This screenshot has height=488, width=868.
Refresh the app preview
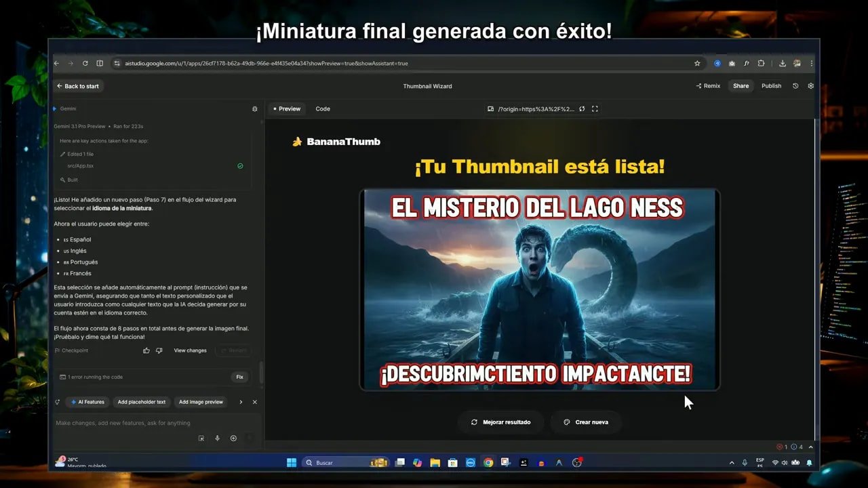pos(582,108)
